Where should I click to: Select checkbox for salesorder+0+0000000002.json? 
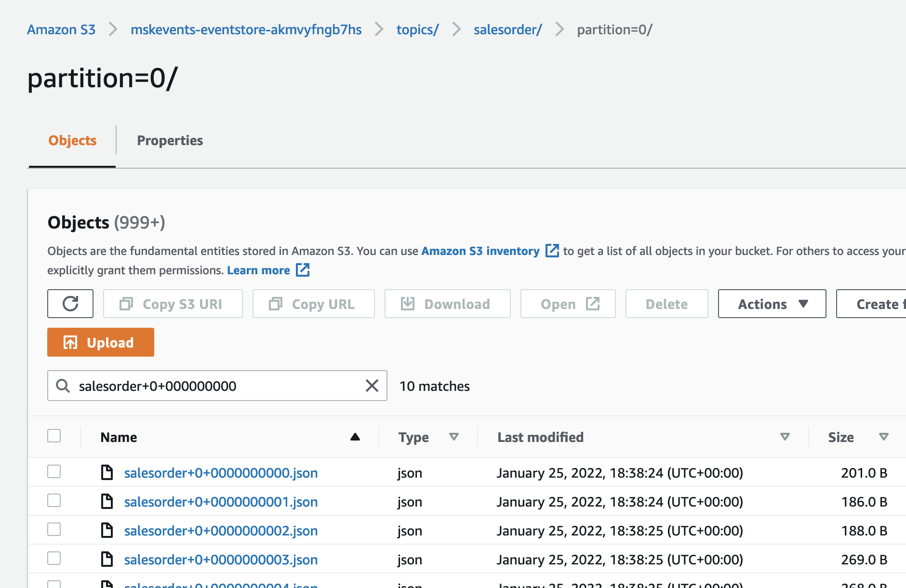click(x=54, y=529)
